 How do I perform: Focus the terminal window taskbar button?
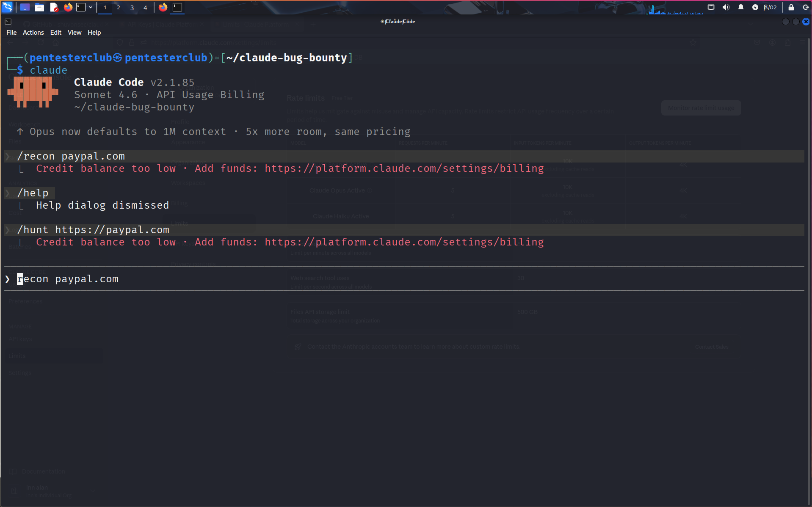[177, 7]
